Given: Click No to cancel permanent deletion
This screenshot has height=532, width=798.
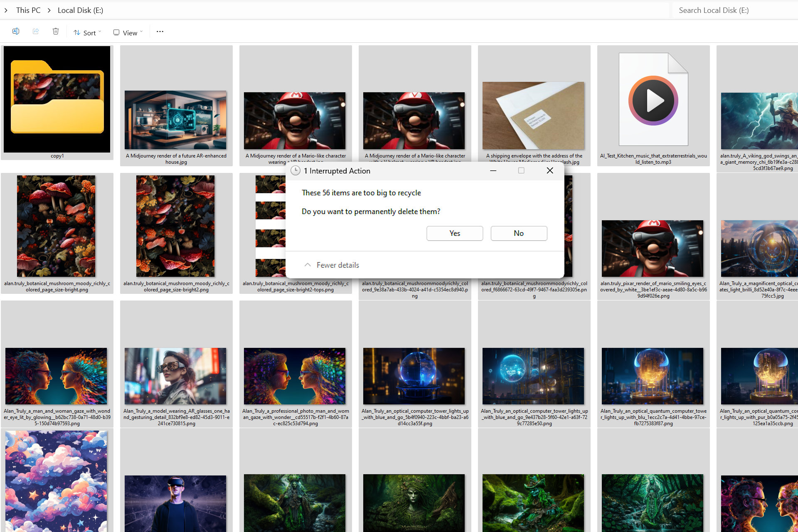Looking at the screenshot, I should click(x=518, y=233).
